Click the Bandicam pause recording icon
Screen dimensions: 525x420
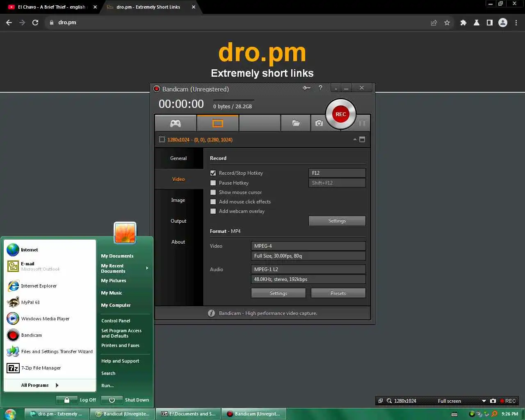coord(362,123)
